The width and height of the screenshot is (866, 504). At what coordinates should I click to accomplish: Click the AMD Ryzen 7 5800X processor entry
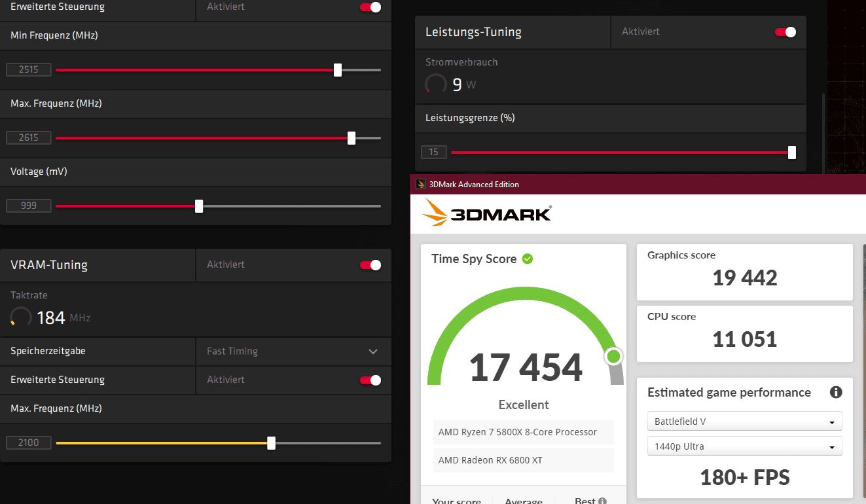click(x=524, y=432)
